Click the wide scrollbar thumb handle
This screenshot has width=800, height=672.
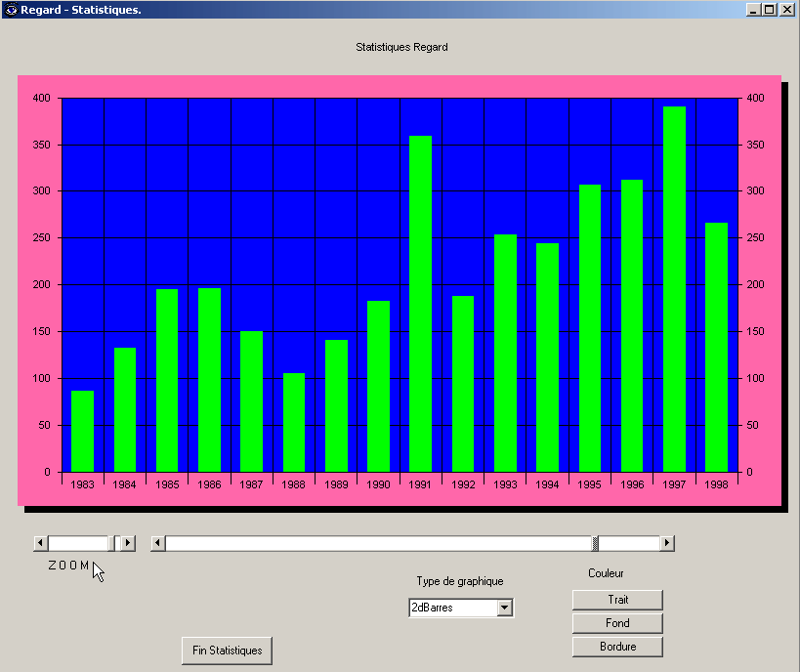click(596, 543)
